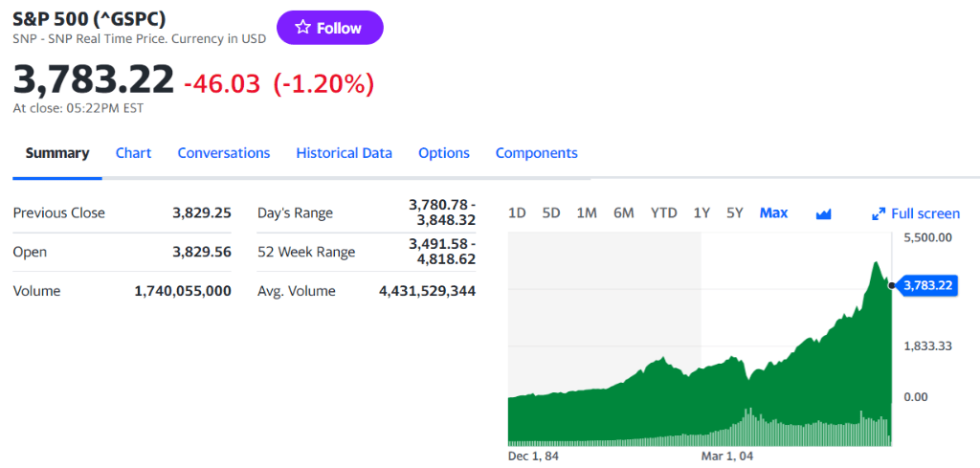Click the blue 3,783.22 price marker on the chart
Screen dimensions: 980x468
[927, 286]
